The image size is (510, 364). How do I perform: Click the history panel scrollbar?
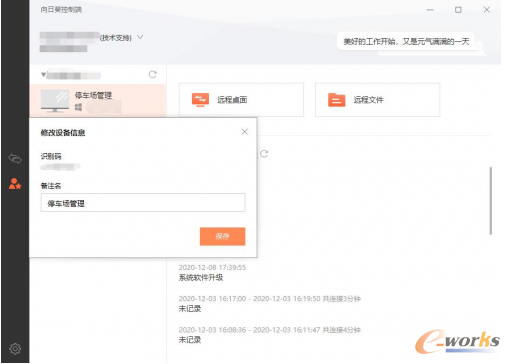491,201
